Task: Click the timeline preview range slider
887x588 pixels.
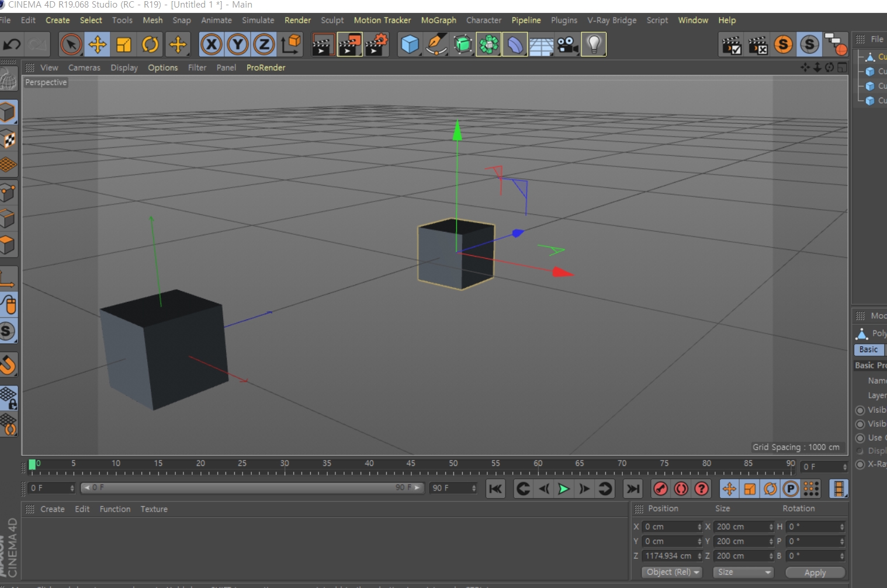Action: [251, 488]
